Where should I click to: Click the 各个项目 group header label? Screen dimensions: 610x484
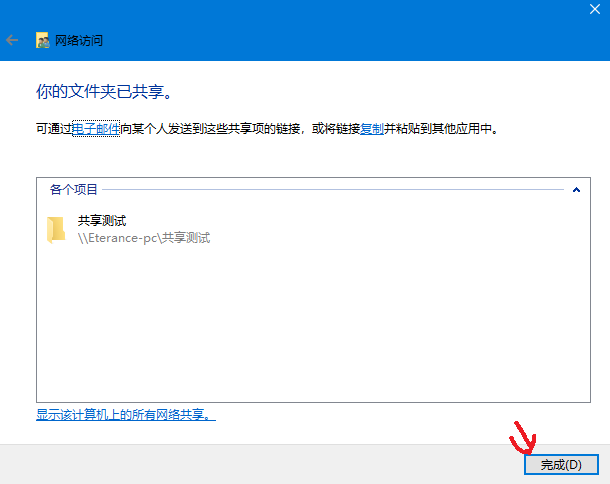pyautogui.click(x=74, y=189)
